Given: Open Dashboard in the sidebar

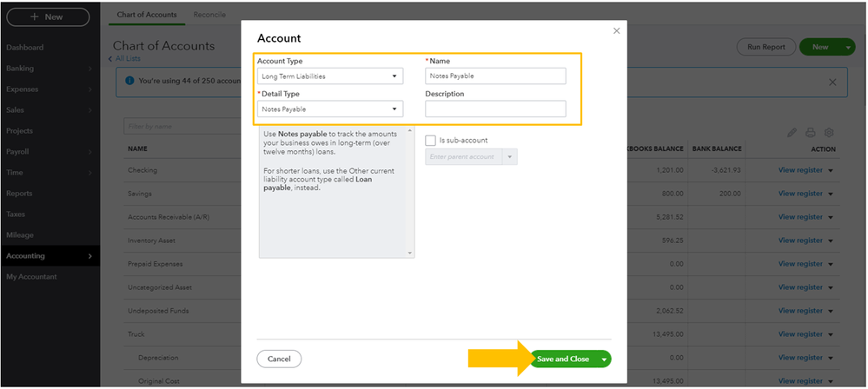Looking at the screenshot, I should pyautogui.click(x=25, y=48).
